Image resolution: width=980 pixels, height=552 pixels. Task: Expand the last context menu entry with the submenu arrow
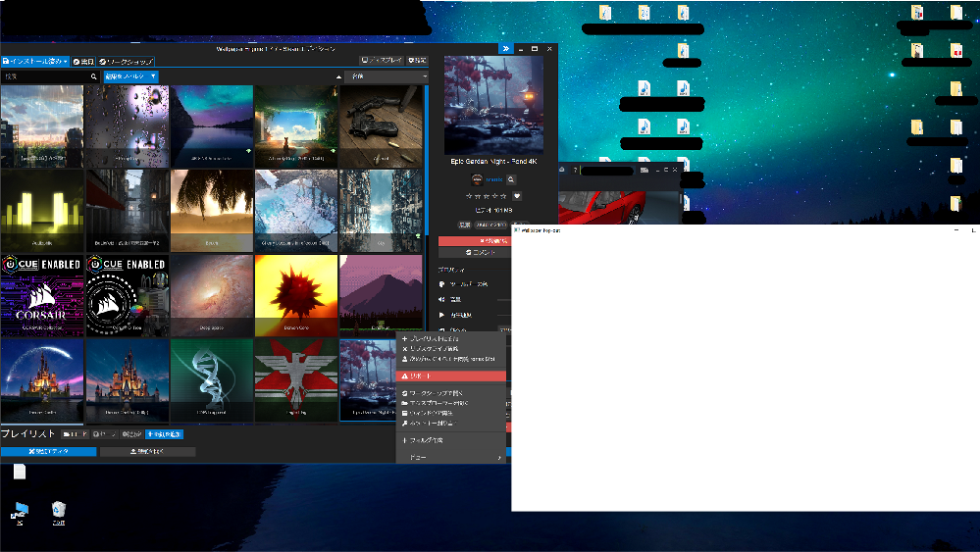pyautogui.click(x=451, y=458)
